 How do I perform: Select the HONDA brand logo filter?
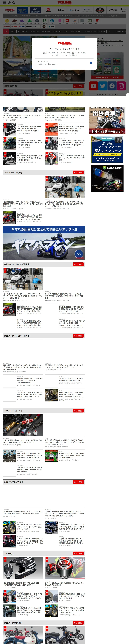pos(7,27)
